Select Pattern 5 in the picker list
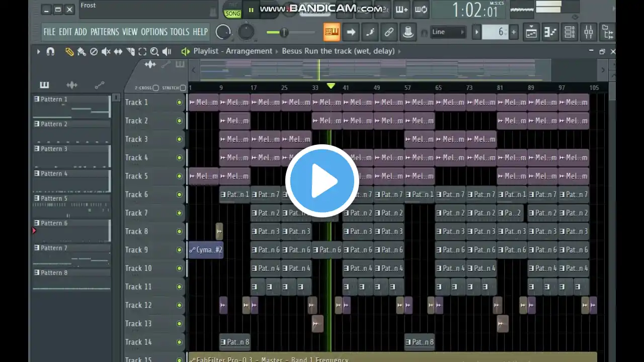This screenshot has height=362, width=644. 71,206
